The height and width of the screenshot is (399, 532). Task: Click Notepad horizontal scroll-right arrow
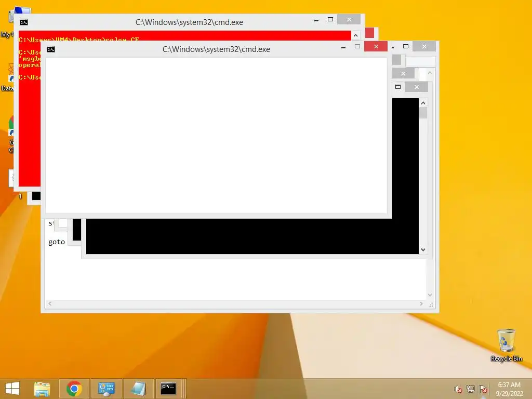click(421, 303)
